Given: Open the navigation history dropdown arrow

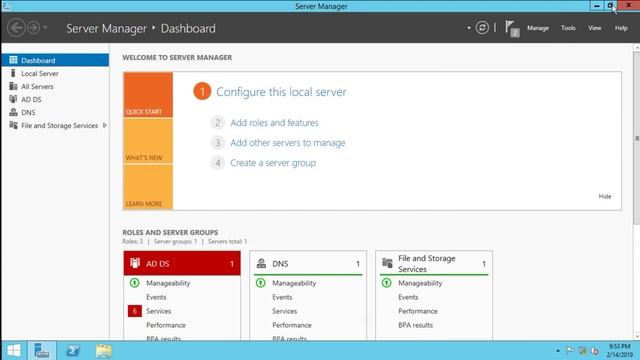Looking at the screenshot, I should point(45,28).
